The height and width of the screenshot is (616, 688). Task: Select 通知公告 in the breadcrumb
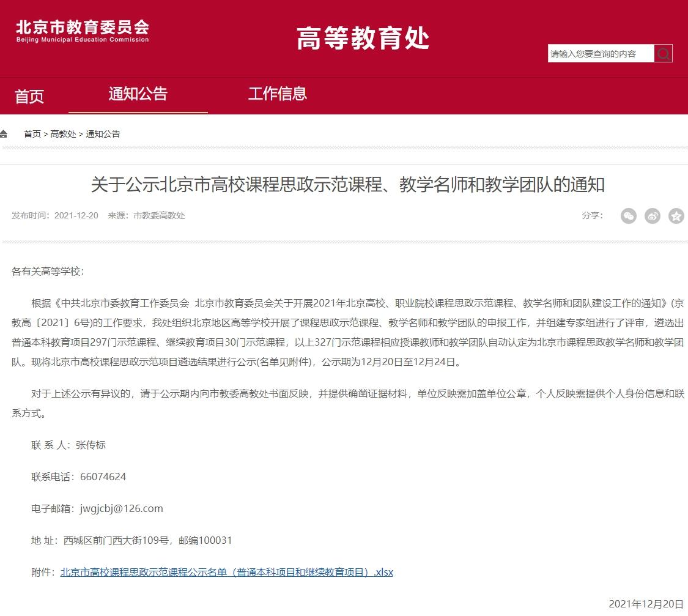coord(103,134)
